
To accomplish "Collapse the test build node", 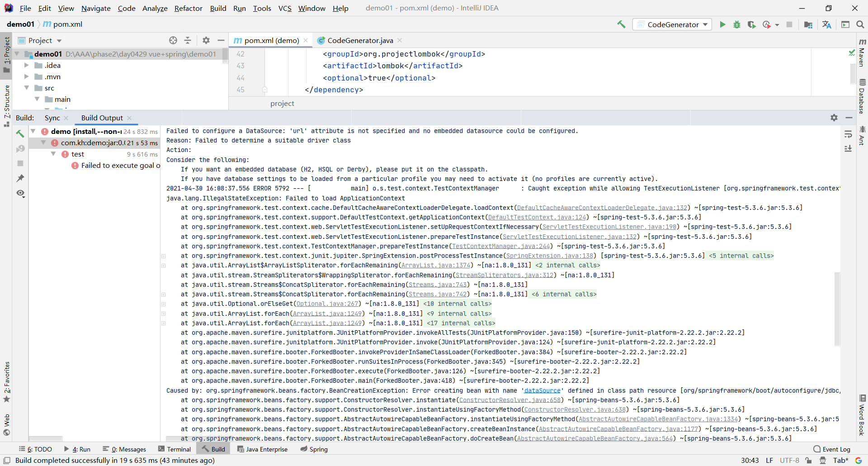I will pyautogui.click(x=53, y=154).
